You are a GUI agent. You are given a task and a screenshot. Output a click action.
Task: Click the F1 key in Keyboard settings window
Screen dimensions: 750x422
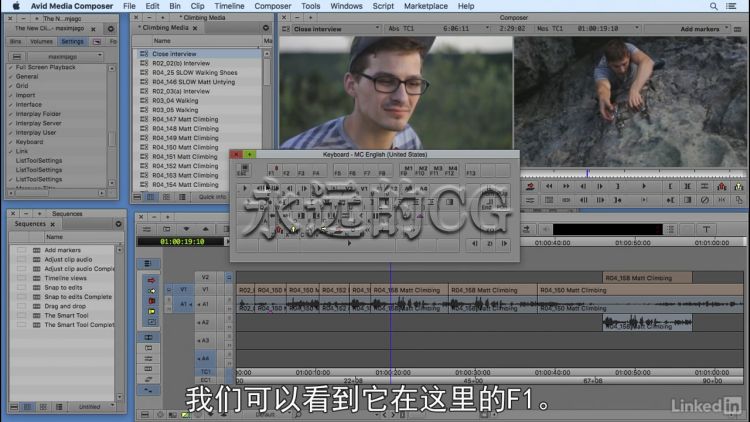coord(273,171)
